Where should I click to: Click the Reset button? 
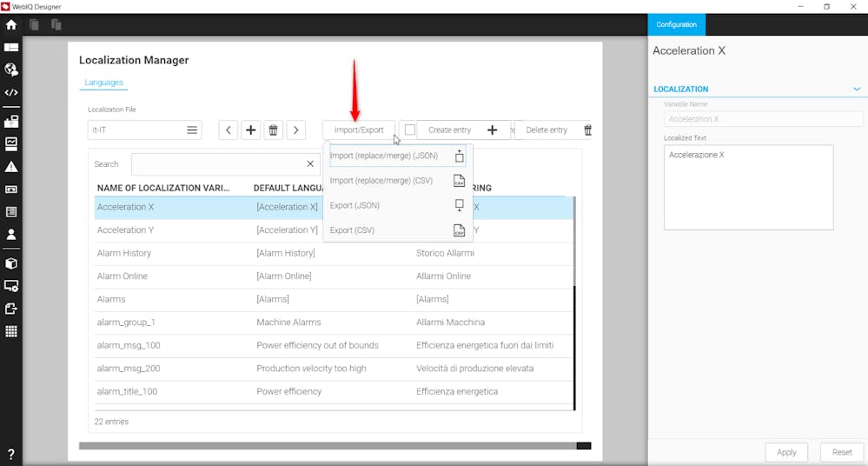tap(842, 452)
